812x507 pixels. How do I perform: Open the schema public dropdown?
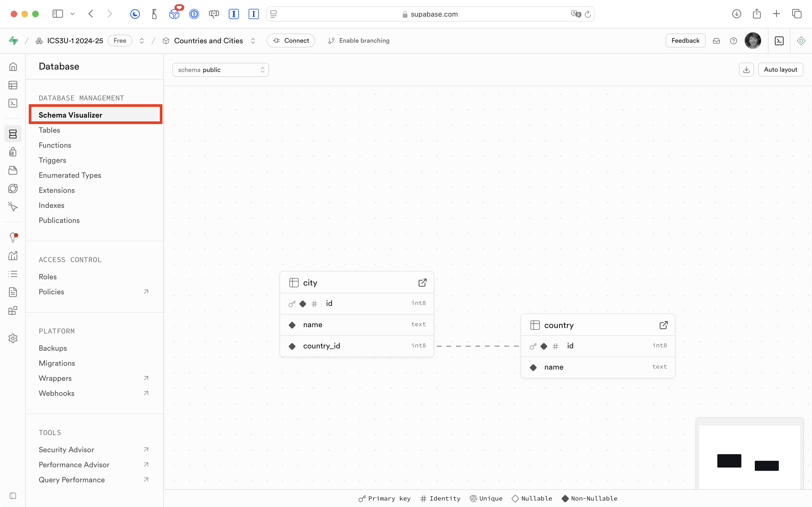click(220, 70)
